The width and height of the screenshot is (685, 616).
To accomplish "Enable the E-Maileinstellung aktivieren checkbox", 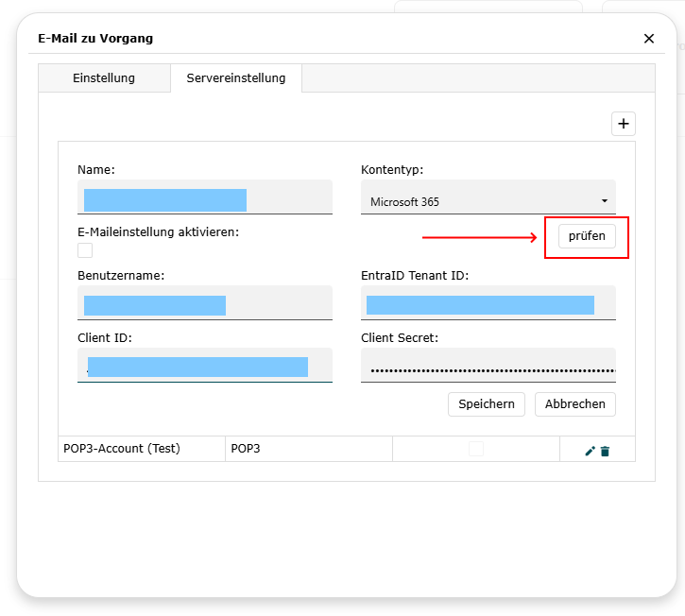I will pos(85,250).
